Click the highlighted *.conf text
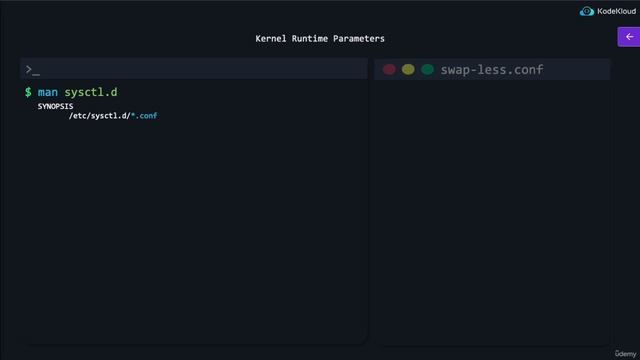The height and width of the screenshot is (360, 640). 144,116
